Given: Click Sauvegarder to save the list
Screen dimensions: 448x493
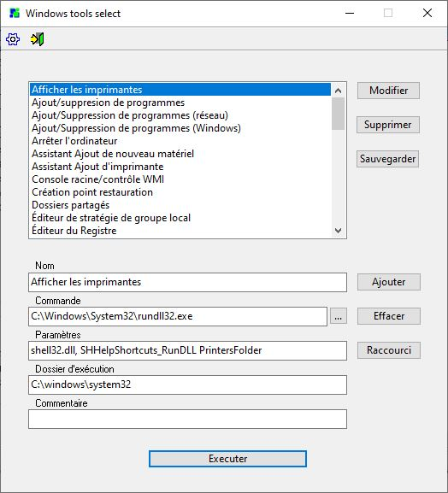Looking at the screenshot, I should point(387,159).
